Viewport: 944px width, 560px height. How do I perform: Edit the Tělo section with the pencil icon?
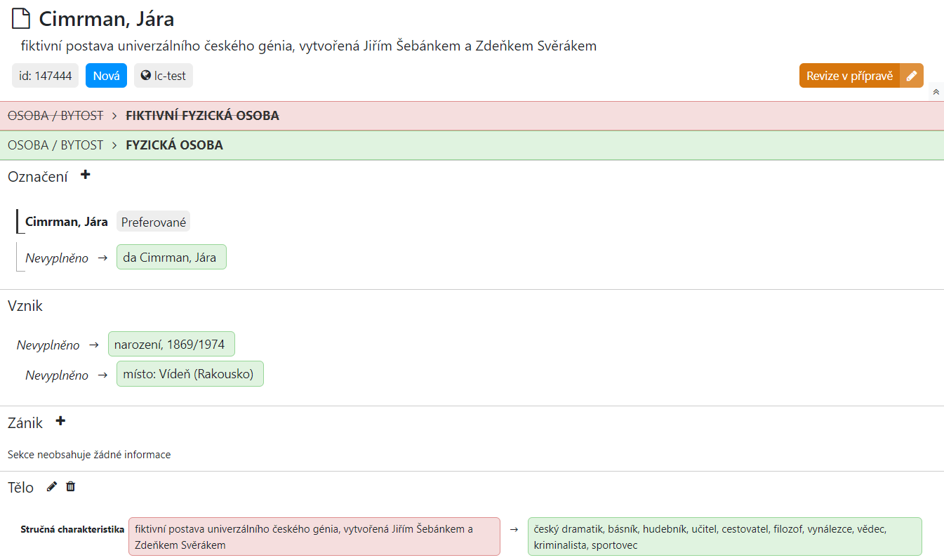pyautogui.click(x=51, y=486)
